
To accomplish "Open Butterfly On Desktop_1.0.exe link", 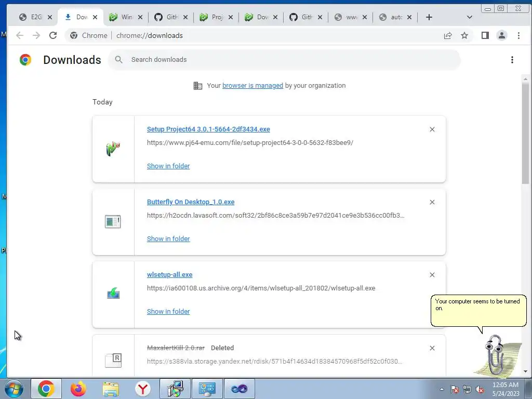I will [x=191, y=202].
